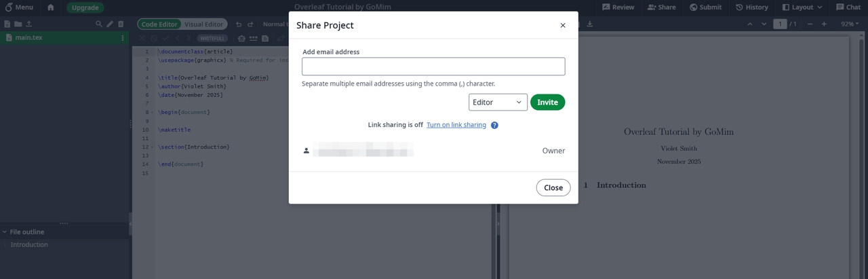Click the redo arrow
The image size is (868, 279).
[250, 24]
